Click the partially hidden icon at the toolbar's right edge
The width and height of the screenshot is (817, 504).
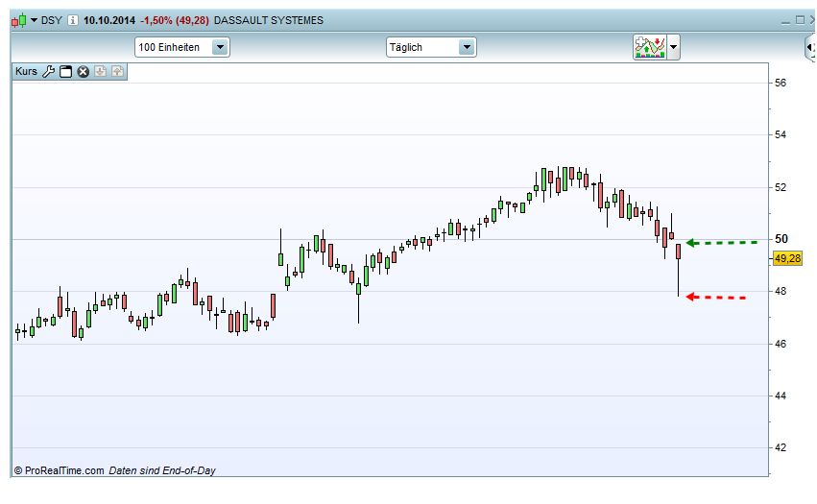click(810, 47)
